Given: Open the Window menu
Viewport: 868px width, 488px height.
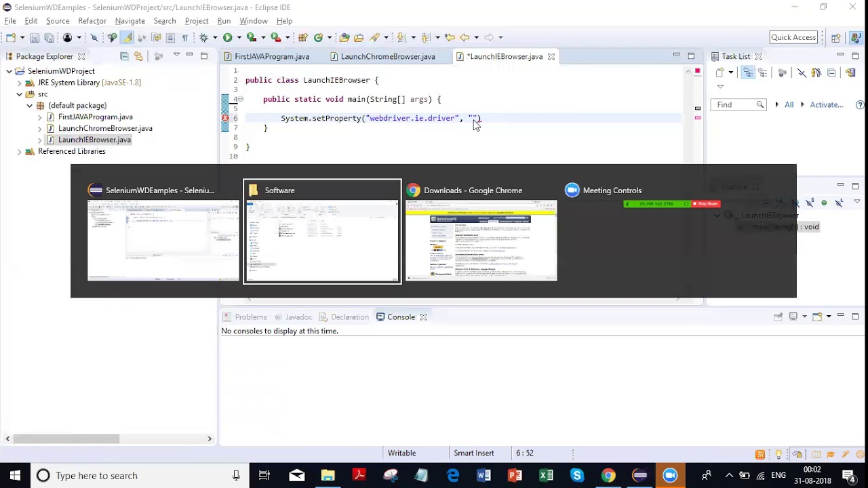Looking at the screenshot, I should (x=254, y=21).
